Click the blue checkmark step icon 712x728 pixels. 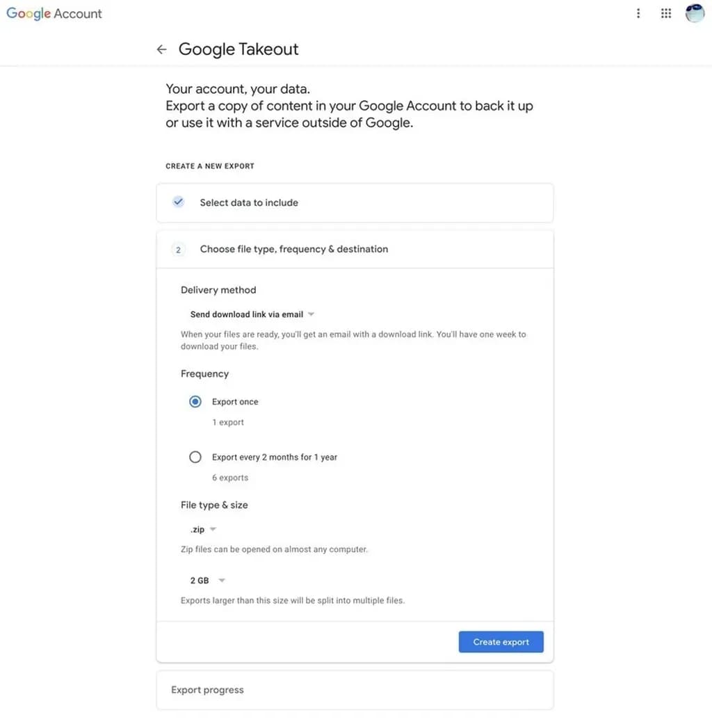pos(178,202)
